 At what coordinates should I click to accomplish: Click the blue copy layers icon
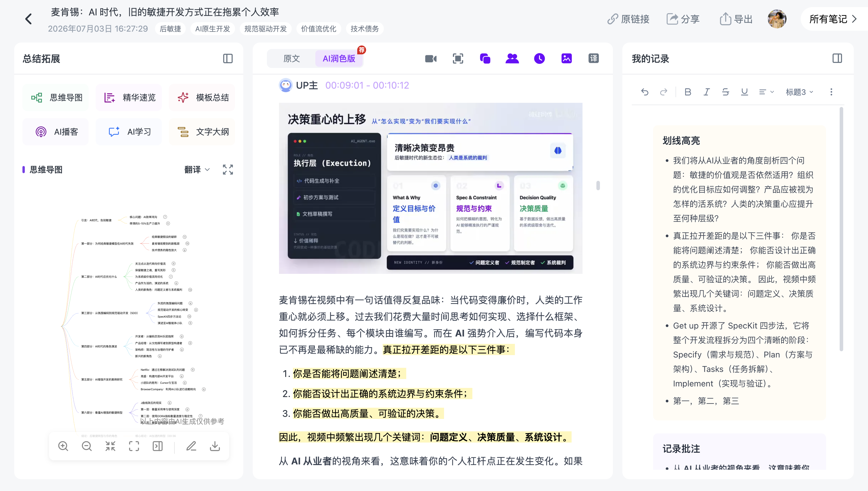tap(485, 59)
